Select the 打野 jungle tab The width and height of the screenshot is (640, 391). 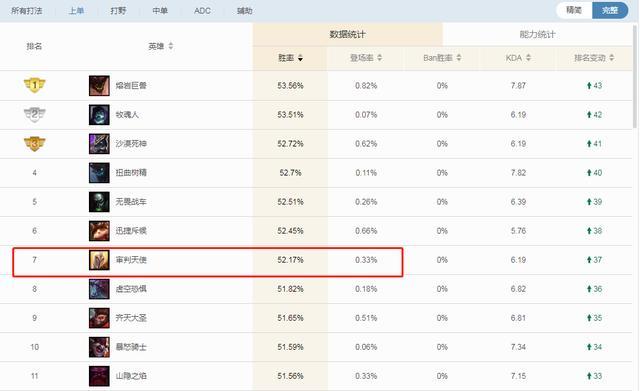coord(118,11)
